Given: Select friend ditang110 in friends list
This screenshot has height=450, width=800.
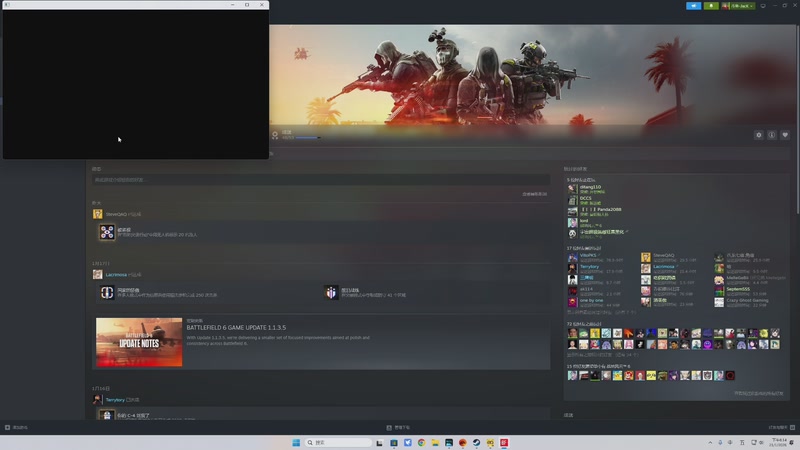Looking at the screenshot, I should (x=590, y=187).
